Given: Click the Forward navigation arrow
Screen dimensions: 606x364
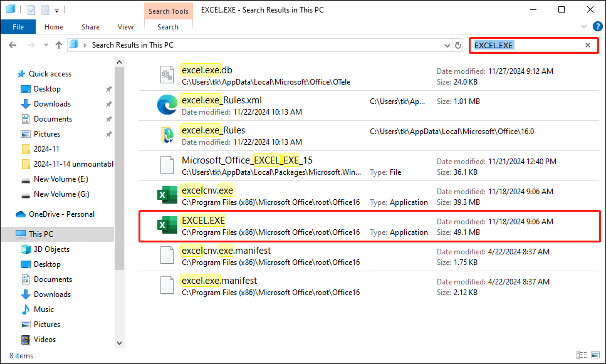Looking at the screenshot, I should point(31,45).
